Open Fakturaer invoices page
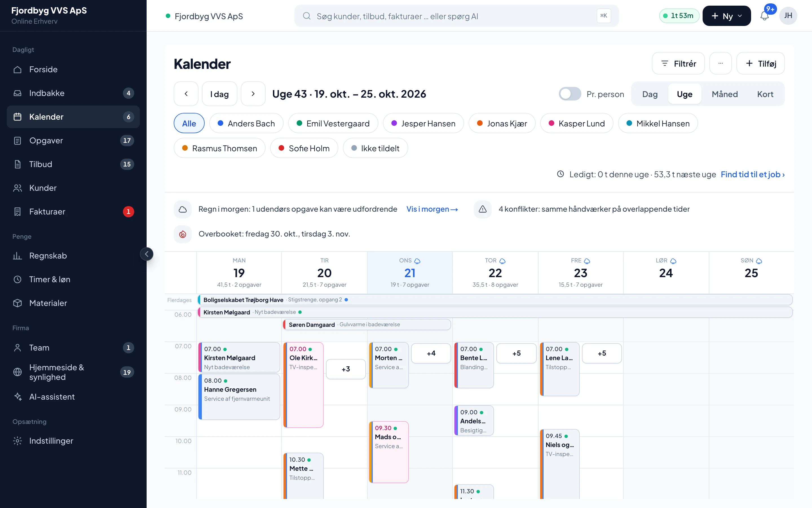812x508 pixels. 73,211
